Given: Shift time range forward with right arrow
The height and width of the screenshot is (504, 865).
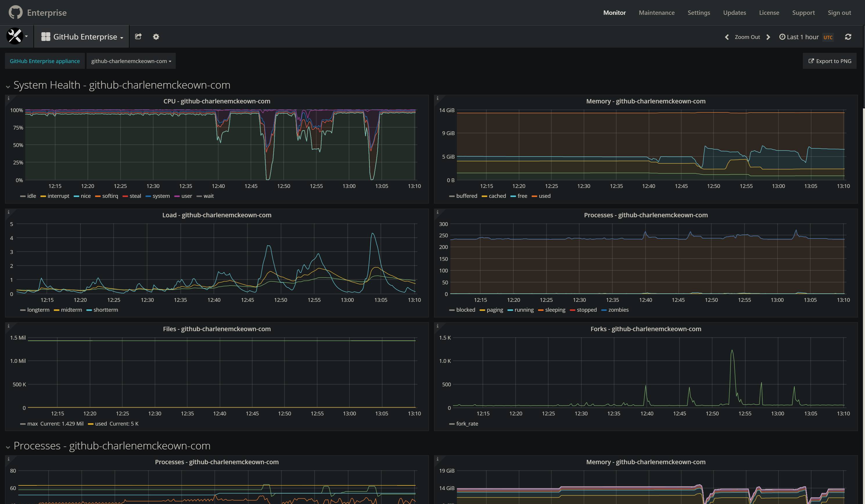Looking at the screenshot, I should pos(768,37).
